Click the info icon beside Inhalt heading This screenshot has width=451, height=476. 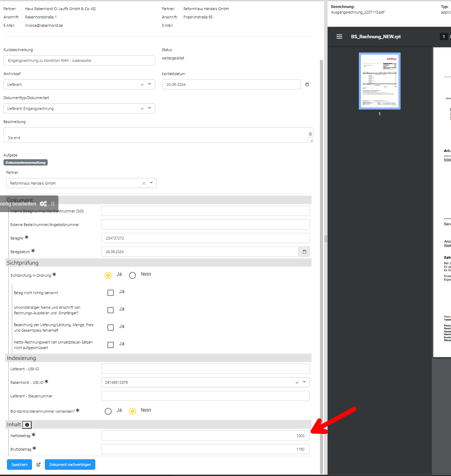click(x=27, y=425)
